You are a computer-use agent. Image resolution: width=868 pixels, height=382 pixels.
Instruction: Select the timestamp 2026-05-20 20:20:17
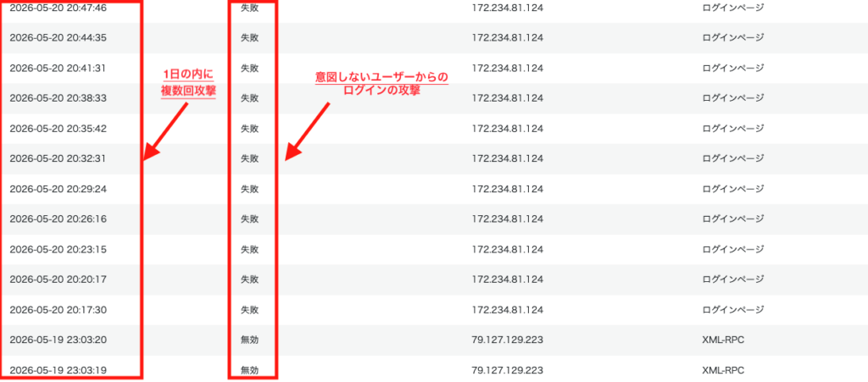point(58,280)
